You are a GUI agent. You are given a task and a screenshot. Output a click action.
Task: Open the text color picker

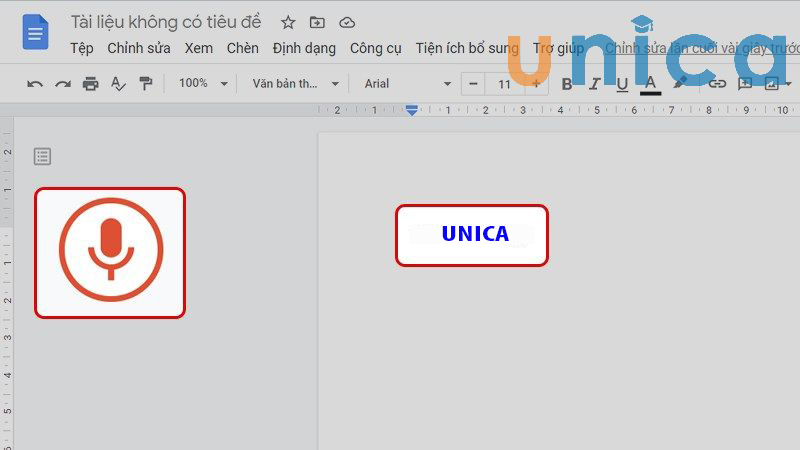[650, 85]
